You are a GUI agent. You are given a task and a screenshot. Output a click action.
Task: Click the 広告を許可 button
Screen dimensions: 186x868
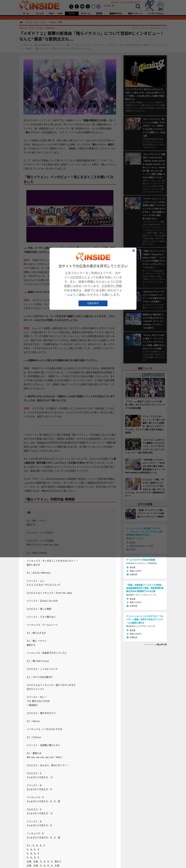pos(93,303)
